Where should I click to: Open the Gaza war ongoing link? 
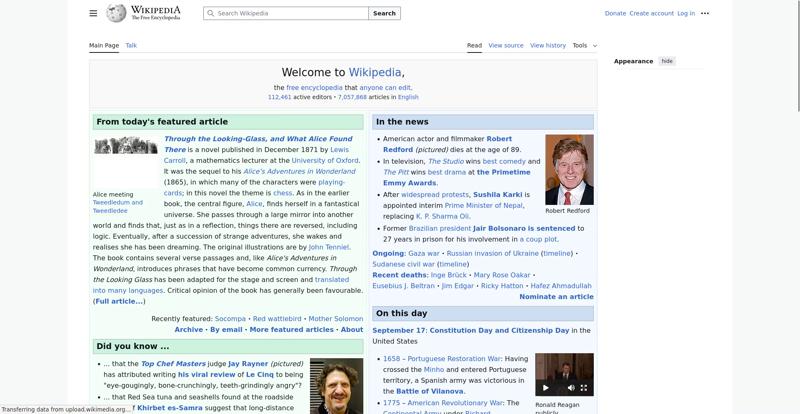point(423,253)
